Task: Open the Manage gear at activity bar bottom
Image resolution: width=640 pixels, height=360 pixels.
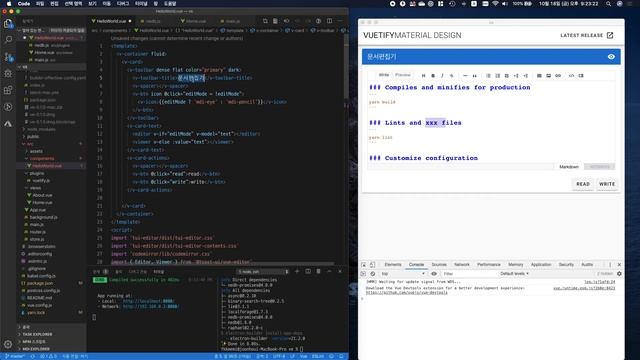Action: pos(8,344)
